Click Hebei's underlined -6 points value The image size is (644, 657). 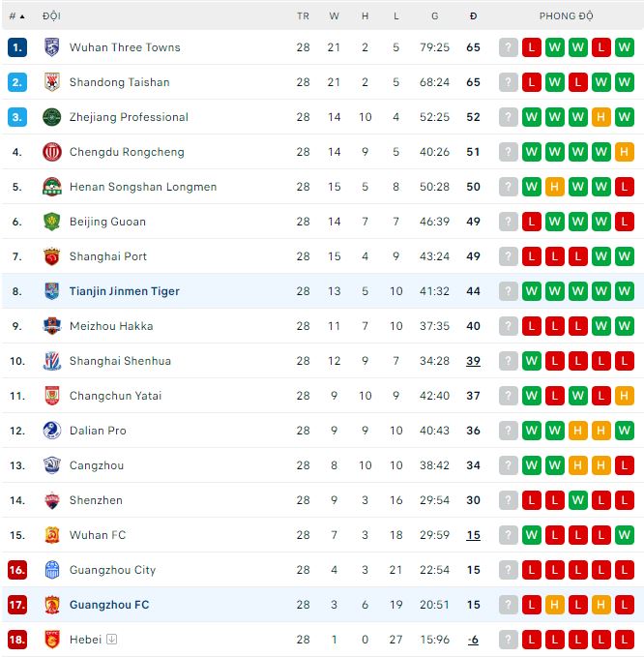(x=473, y=640)
